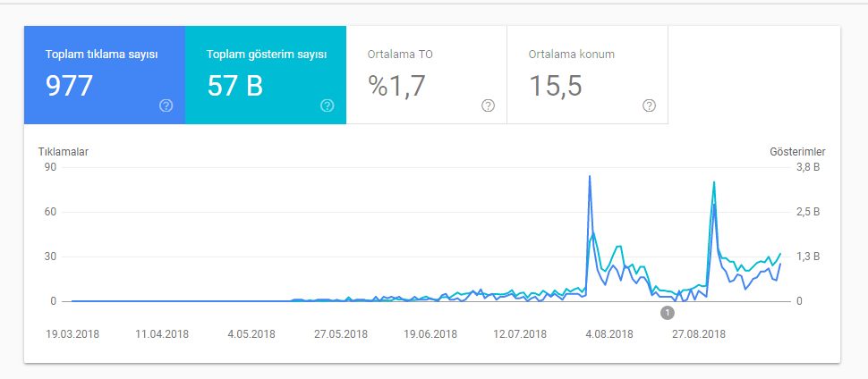Click the Gösterimler axis label

[797, 151]
